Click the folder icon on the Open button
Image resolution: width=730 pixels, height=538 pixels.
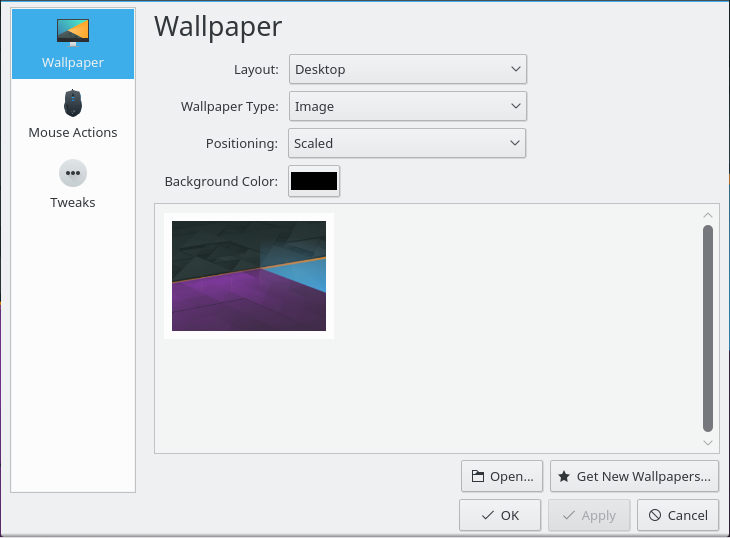pyautogui.click(x=477, y=477)
